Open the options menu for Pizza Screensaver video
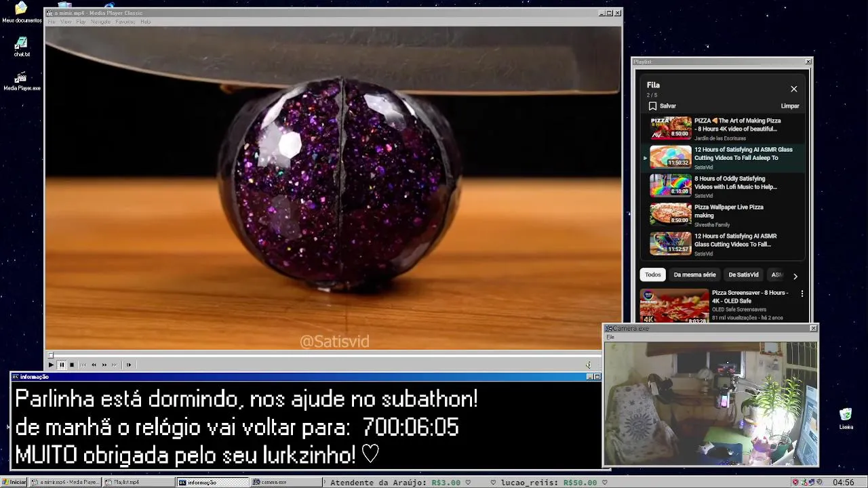This screenshot has width=868, height=488. (802, 293)
